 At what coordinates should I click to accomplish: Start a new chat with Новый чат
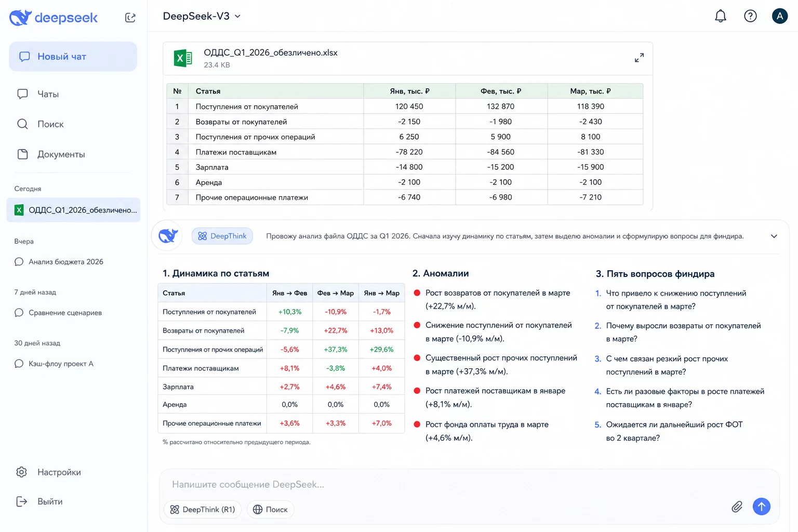[73, 57]
